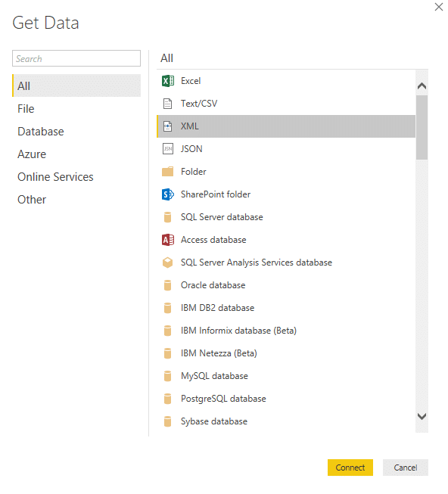The image size is (448, 494).
Task: Select SQL Server Analysis Services cube icon
Action: 167,263
